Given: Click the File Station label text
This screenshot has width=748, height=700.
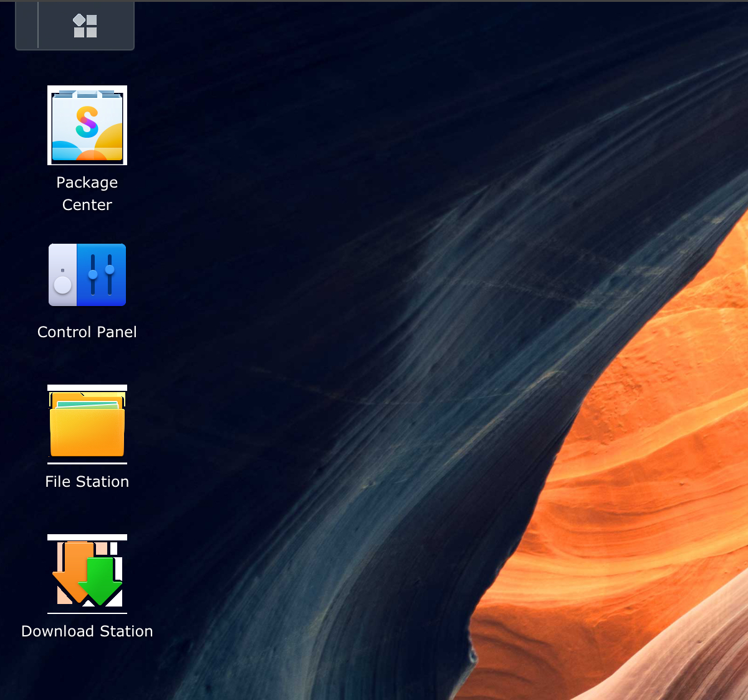Looking at the screenshot, I should 87,481.
